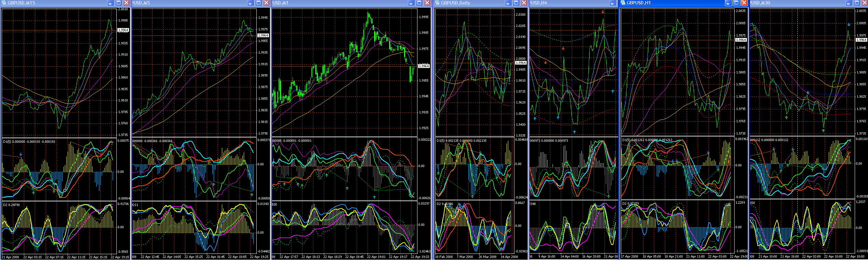Screen dimensions: 868x260
Task: Maximize the M1 chart window
Action: [x=419, y=3]
